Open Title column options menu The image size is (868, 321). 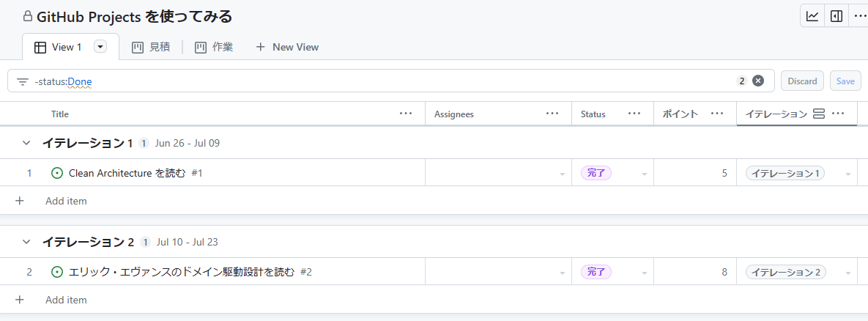[406, 114]
